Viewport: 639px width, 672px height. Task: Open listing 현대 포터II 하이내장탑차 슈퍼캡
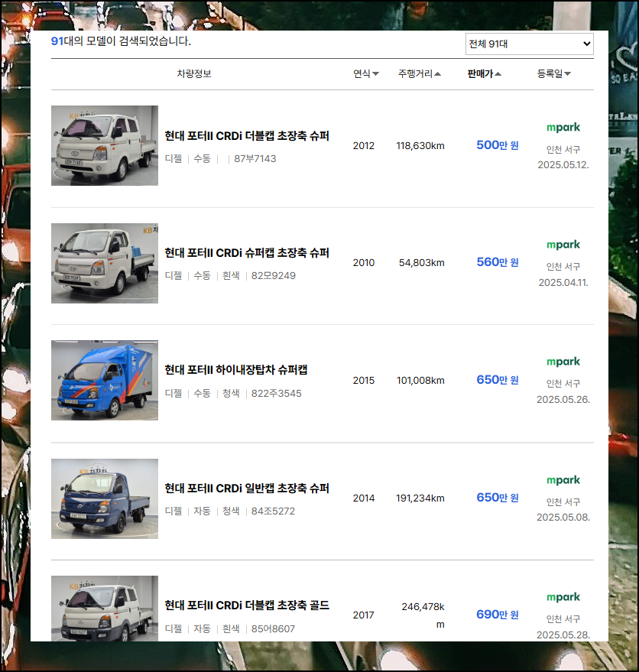coord(236,370)
